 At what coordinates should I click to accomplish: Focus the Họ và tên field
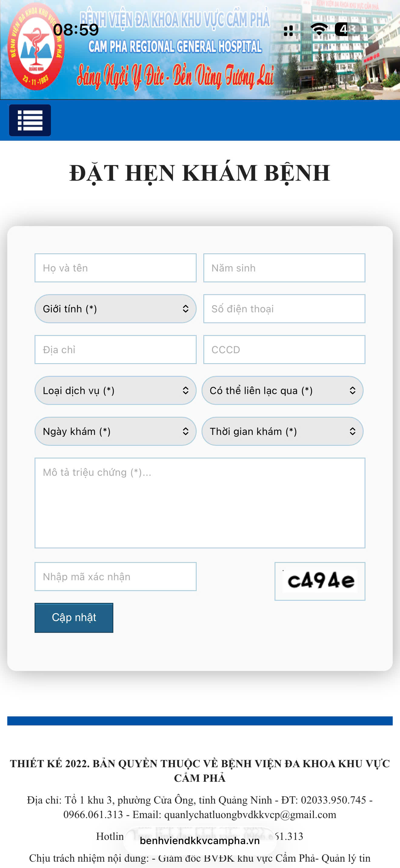pos(115,268)
